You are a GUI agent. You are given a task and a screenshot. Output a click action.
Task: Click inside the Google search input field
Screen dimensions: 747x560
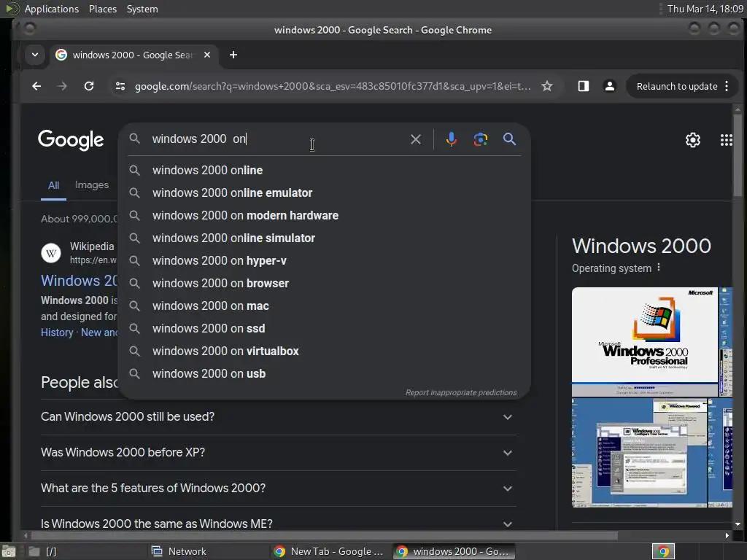point(276,139)
